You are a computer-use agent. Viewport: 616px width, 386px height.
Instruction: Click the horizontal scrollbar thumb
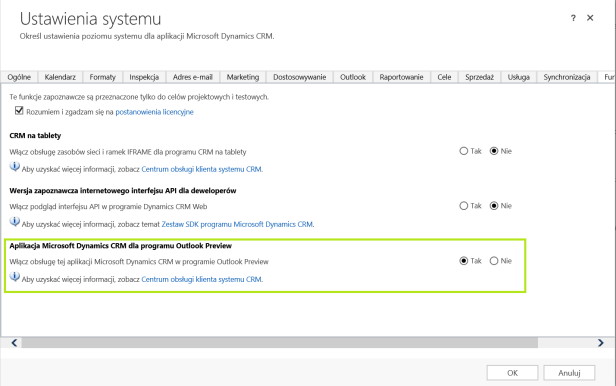pos(279,343)
